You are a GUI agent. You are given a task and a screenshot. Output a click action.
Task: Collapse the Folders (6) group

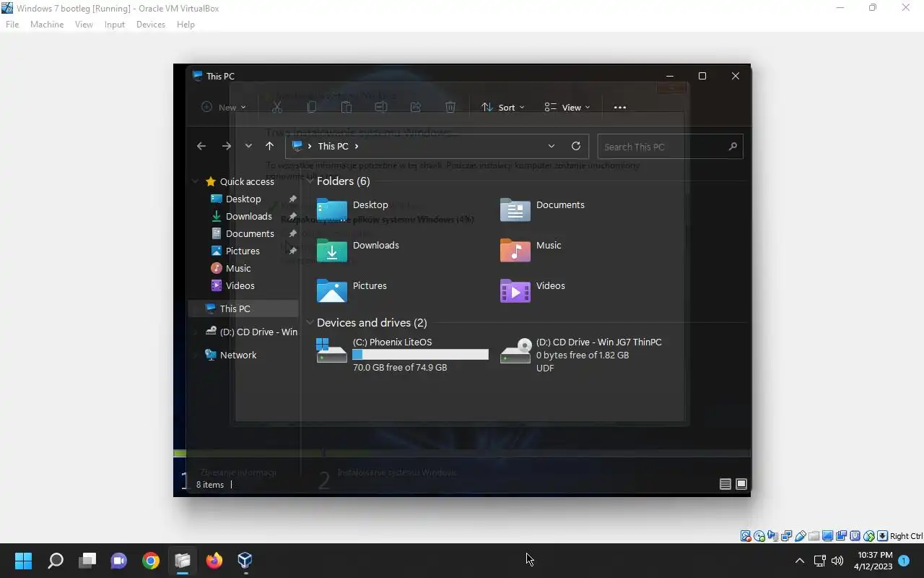[310, 181]
